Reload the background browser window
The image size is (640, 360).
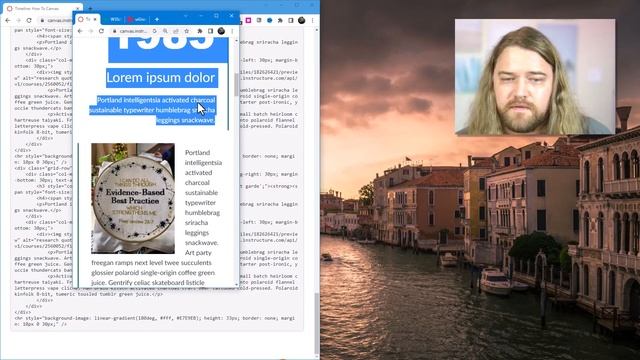pos(29,20)
